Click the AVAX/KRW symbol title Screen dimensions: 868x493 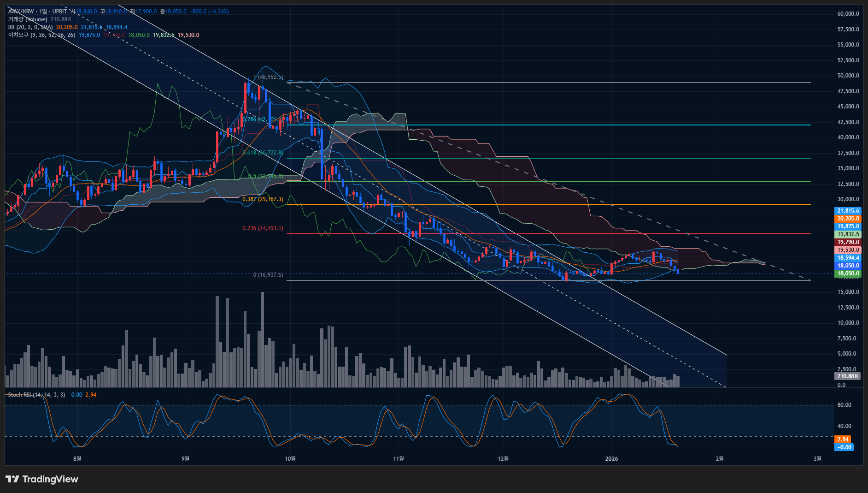click(x=22, y=11)
